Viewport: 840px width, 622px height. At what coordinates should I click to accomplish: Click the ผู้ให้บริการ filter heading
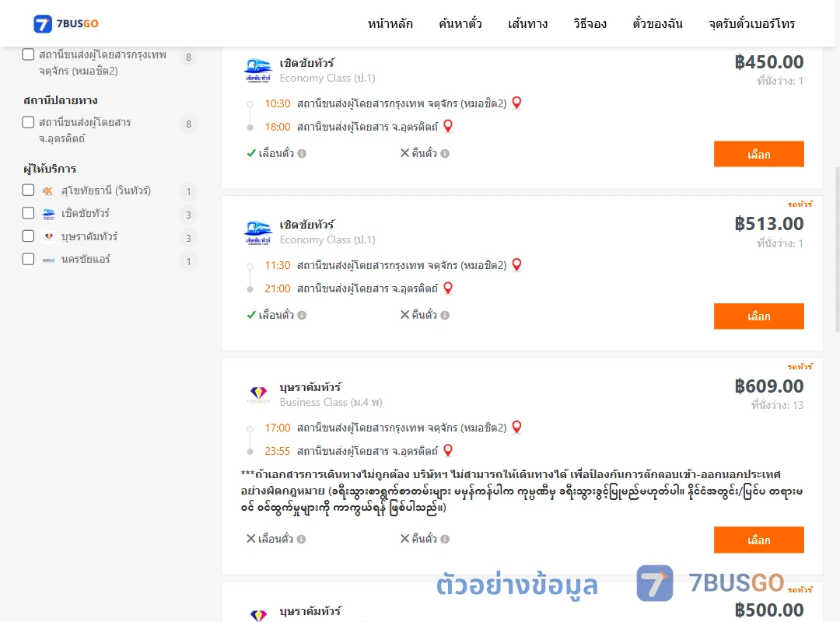pyautogui.click(x=50, y=169)
